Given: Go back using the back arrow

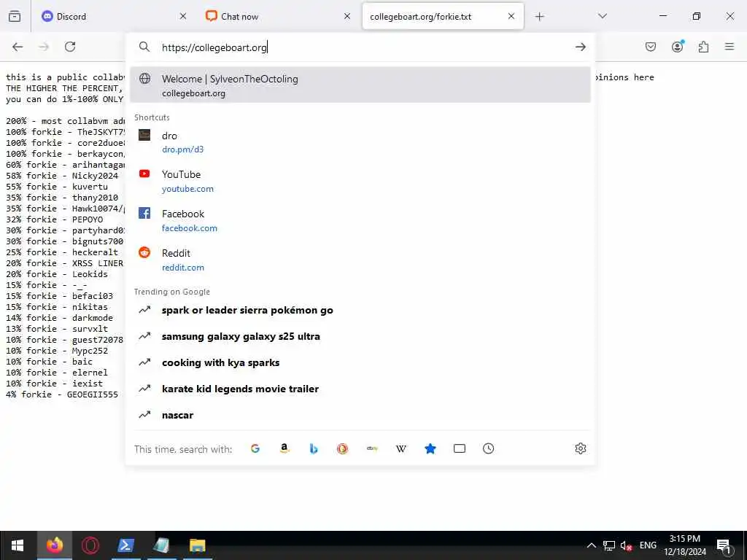Looking at the screenshot, I should pos(18,47).
